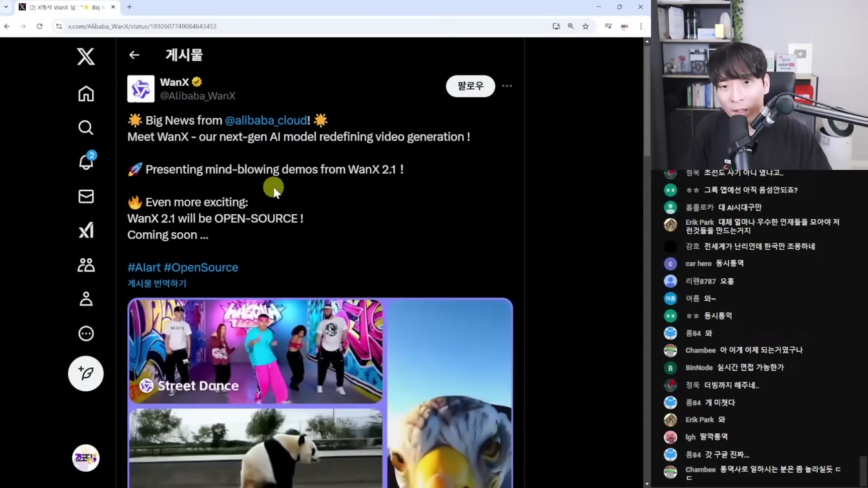This screenshot has height=488, width=868.
Task: Open the @alibaba_cloud mention link
Action: (266, 120)
